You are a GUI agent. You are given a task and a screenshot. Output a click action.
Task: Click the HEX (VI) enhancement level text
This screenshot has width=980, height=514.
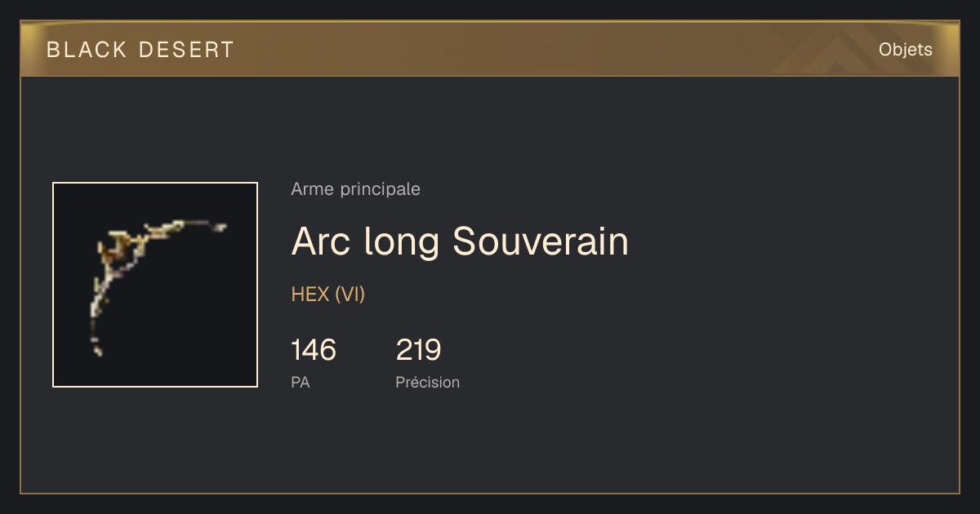[328, 295]
